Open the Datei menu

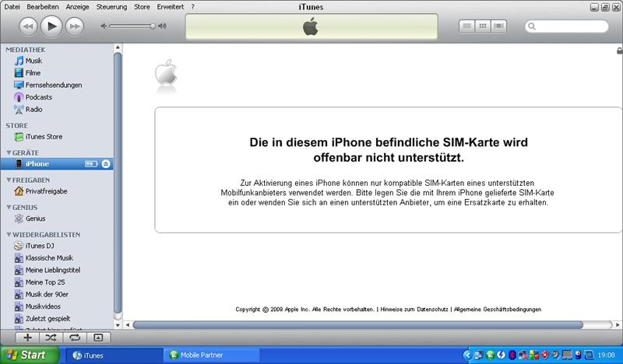coord(12,7)
